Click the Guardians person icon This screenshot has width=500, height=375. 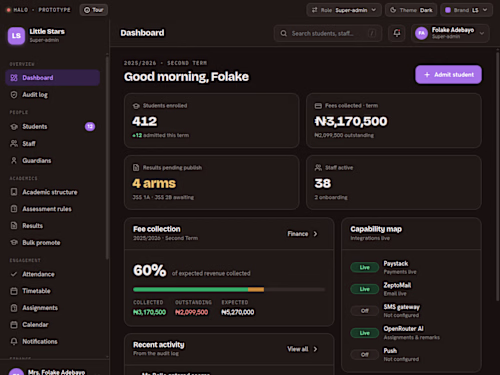[x=14, y=161]
